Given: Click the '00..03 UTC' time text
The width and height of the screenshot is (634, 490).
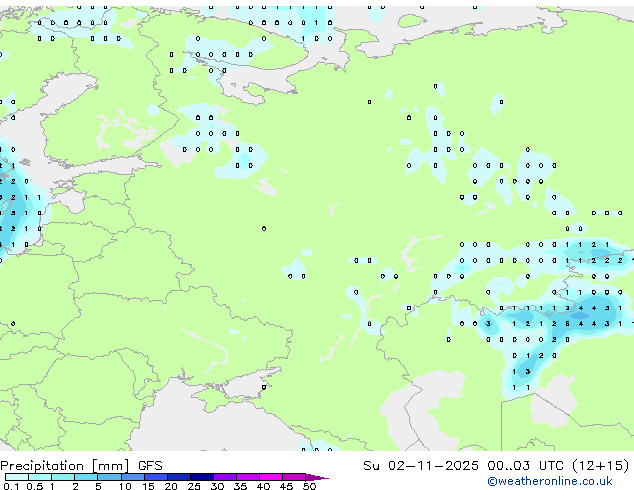Looking at the screenshot, I should (x=525, y=466).
